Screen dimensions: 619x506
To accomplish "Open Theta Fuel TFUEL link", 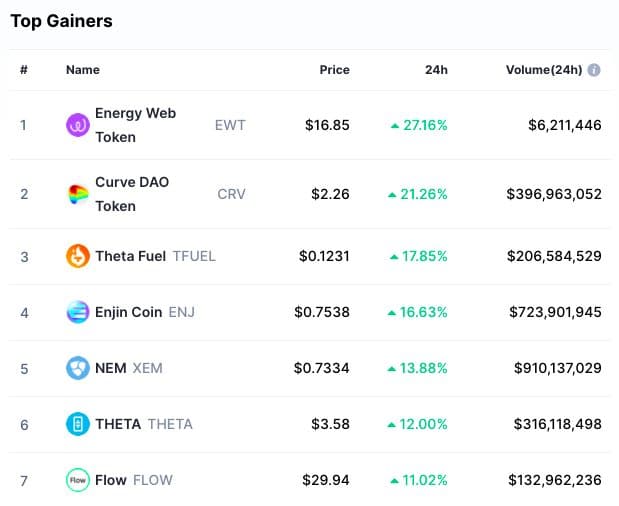I will (130, 256).
